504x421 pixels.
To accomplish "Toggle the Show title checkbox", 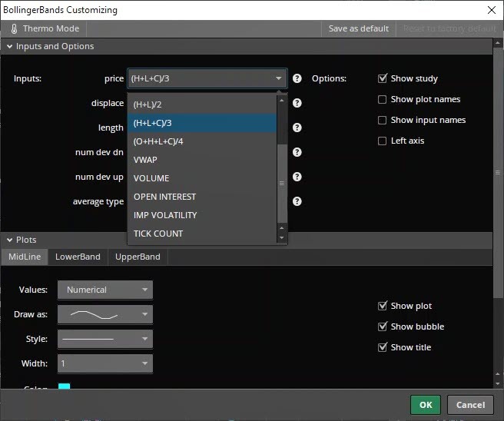I will tap(382, 347).
